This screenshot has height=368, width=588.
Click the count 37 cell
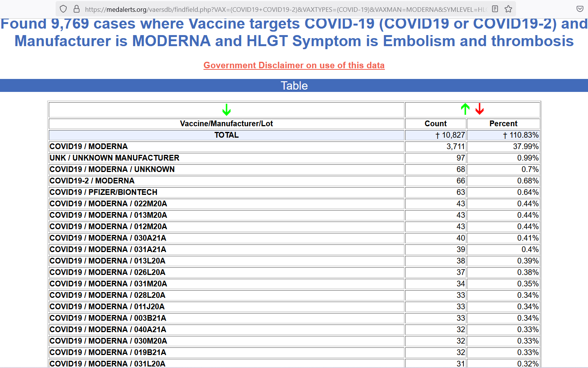[x=436, y=272]
